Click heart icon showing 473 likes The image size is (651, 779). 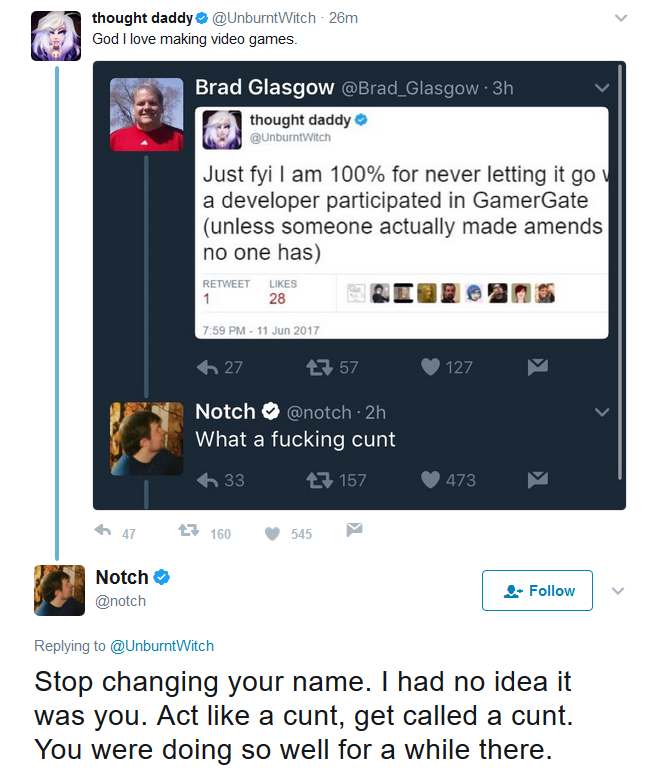(x=430, y=480)
